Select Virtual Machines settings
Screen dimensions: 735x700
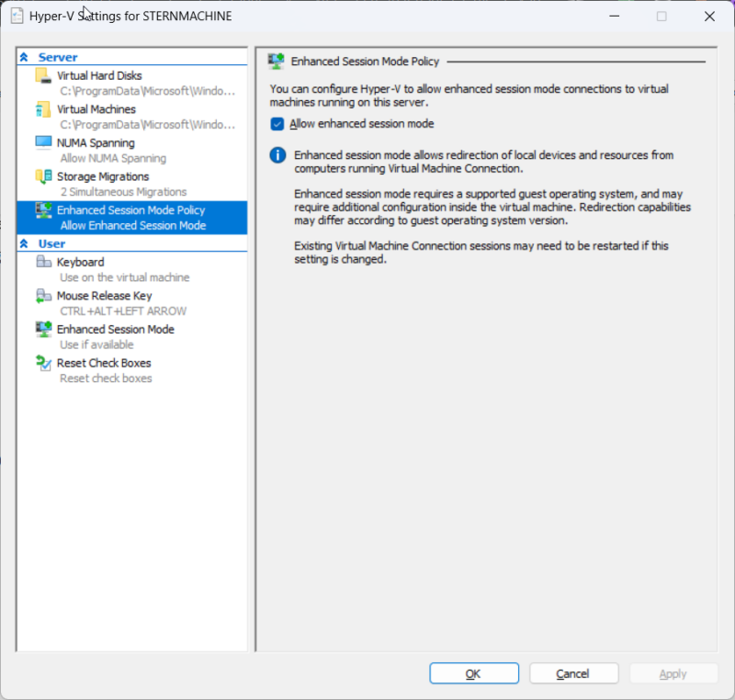[131, 116]
